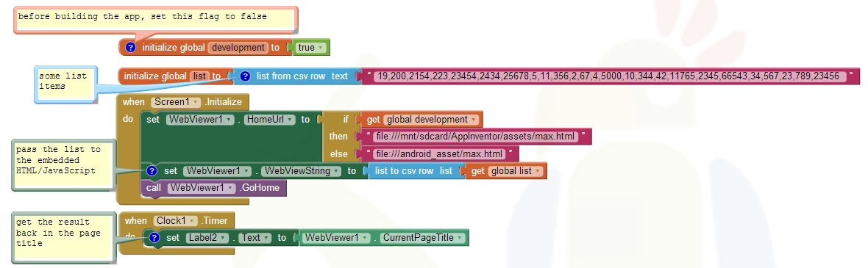Click the comment icon on list from csv row block
The height and width of the screenshot is (268, 868).
pos(245,76)
